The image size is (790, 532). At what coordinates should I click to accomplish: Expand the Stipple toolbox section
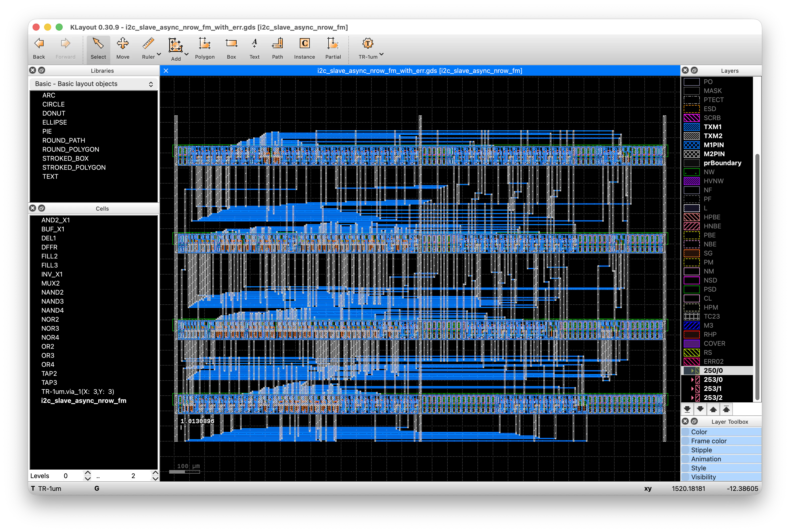(721, 450)
